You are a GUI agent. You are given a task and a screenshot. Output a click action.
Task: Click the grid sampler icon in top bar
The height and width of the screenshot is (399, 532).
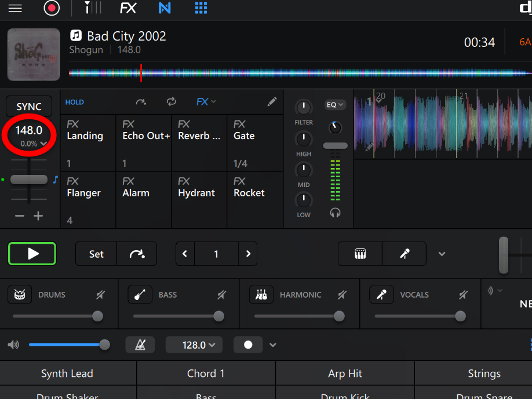tap(201, 8)
